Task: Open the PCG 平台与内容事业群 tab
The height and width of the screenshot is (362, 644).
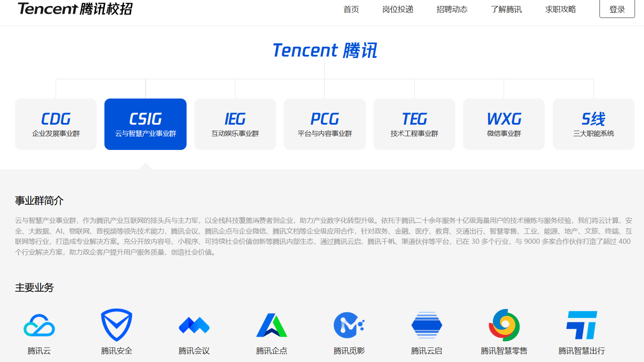Action: [325, 124]
